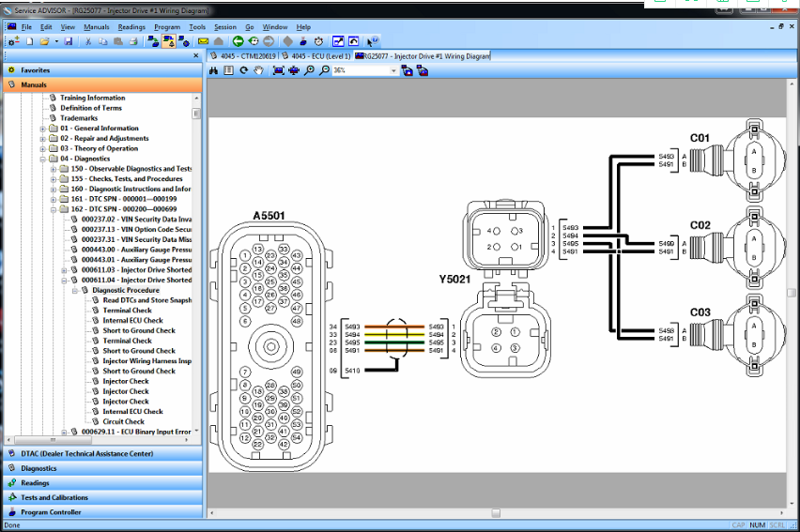
Task: Click the alarm clock icon in toolbar
Action: pos(319,41)
